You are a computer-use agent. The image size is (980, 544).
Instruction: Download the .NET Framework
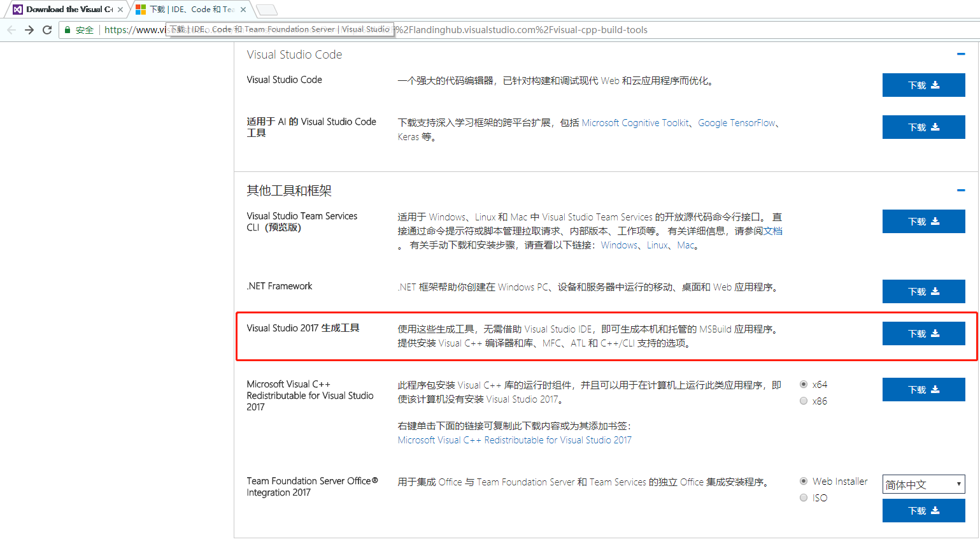coord(923,291)
